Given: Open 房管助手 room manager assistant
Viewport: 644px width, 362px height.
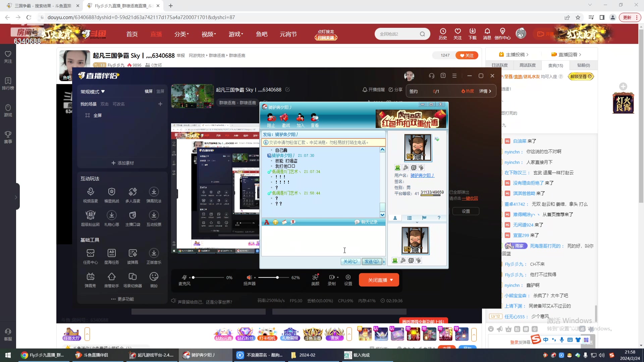Looking at the screenshot, I should [112, 280].
